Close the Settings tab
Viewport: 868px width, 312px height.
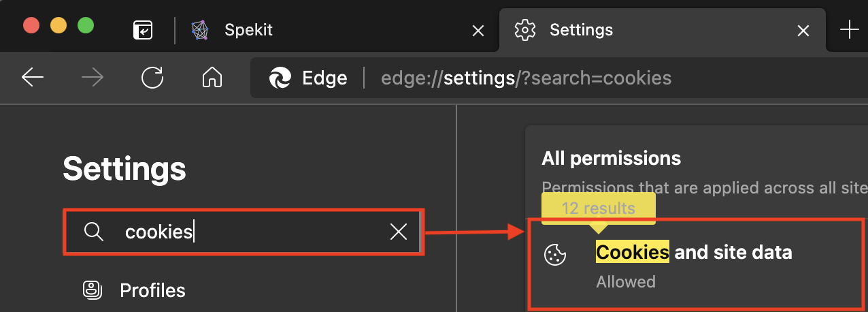pyautogui.click(x=803, y=31)
